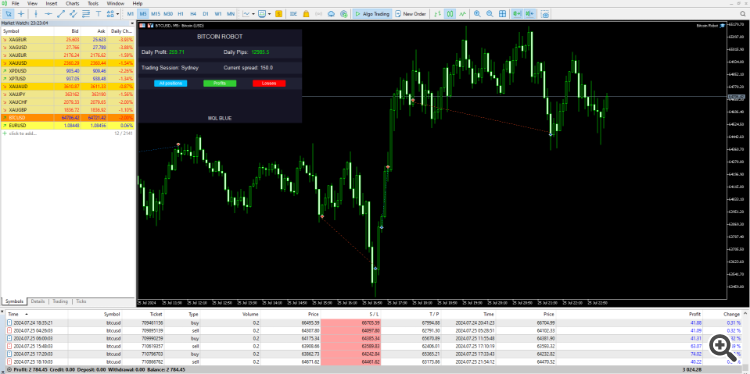Switch to the Trading tab
The image size is (750, 374).
coord(60,301)
